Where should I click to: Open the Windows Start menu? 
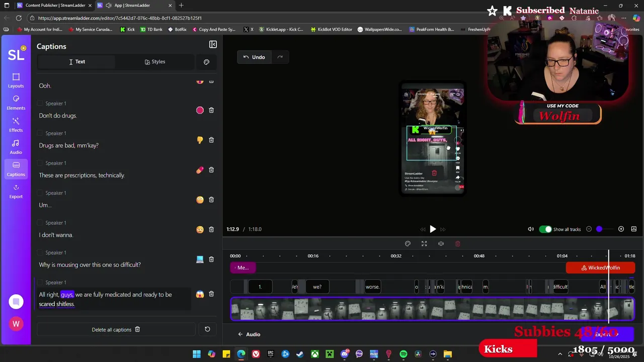[197, 354]
